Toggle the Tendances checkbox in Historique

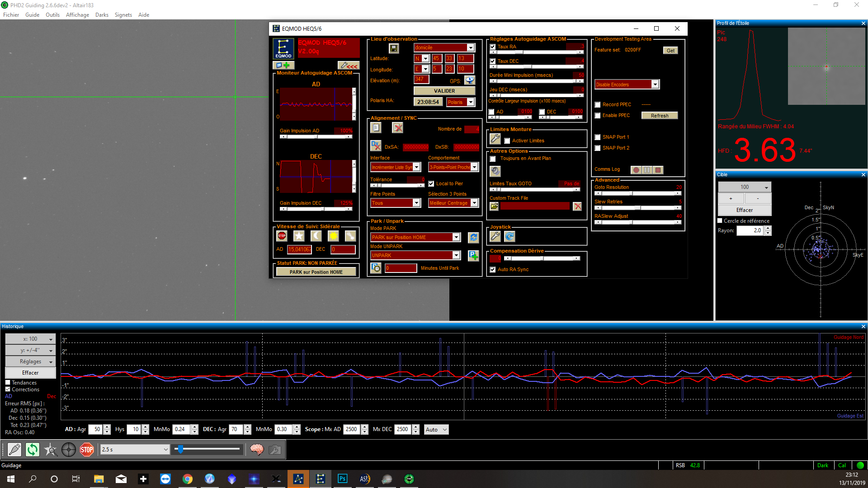tap(8, 383)
